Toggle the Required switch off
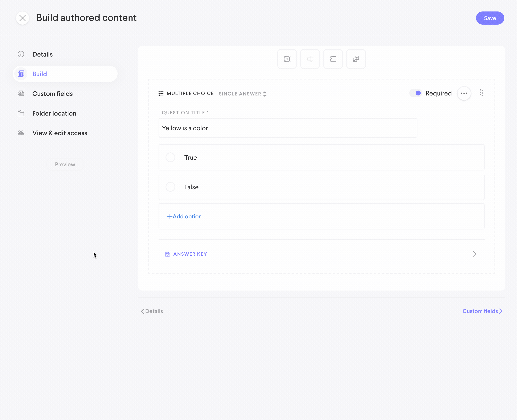517x420 pixels. click(416, 93)
